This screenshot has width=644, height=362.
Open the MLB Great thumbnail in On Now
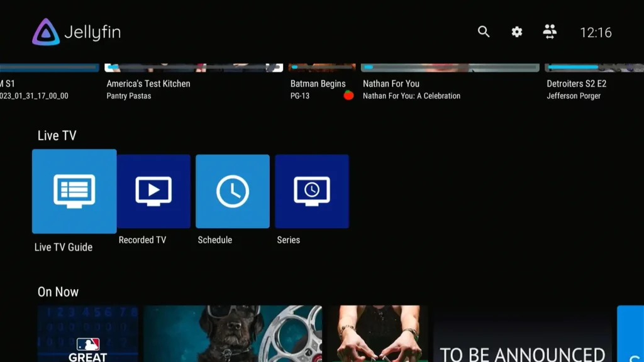88,334
